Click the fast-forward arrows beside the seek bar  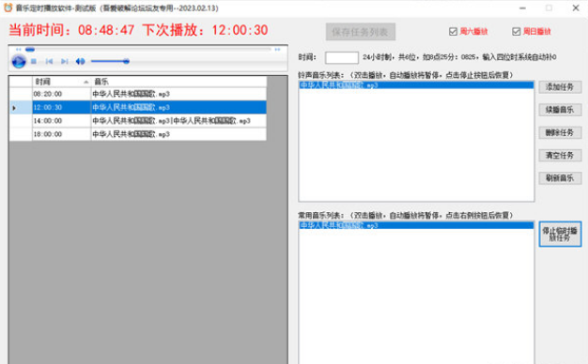(277, 50)
